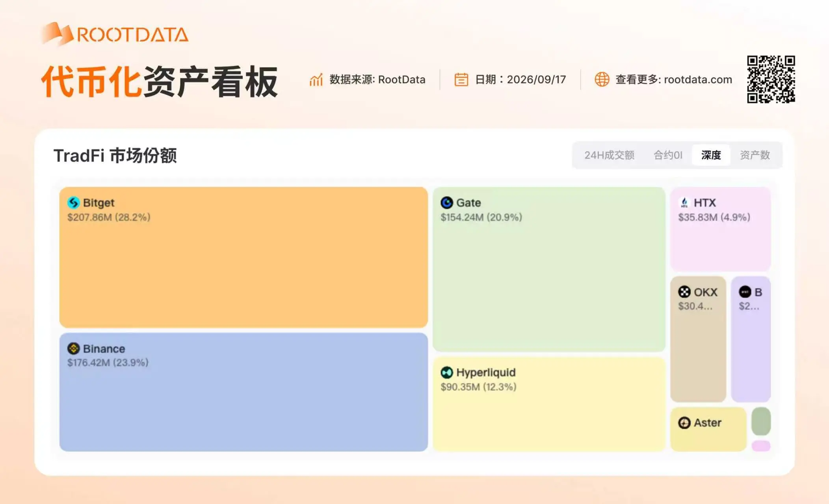
Task: Select the pink HTX treemap block
Action: tap(721, 229)
